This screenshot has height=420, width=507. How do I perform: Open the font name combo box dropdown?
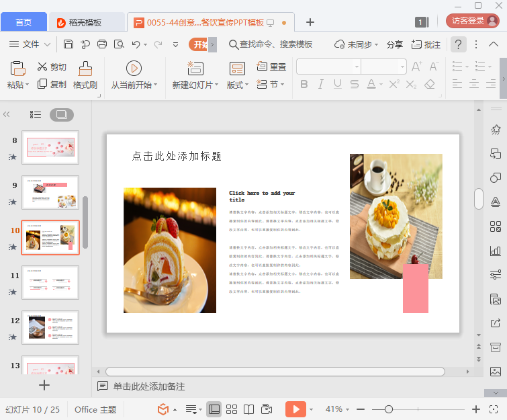tap(357, 67)
